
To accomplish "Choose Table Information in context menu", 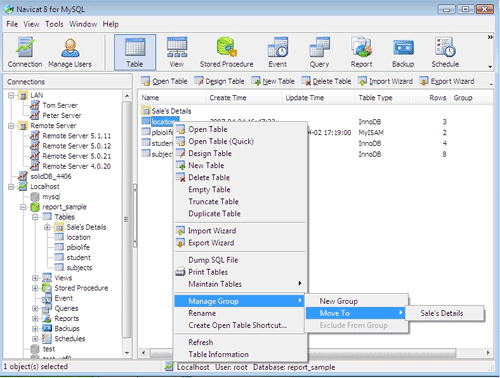I will pos(240,354).
